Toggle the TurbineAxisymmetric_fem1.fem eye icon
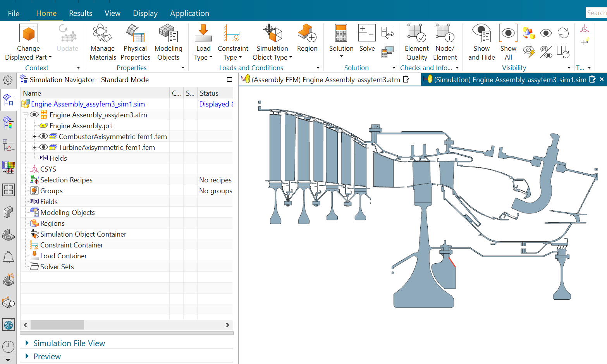Viewport: 607px width, 364px height. coord(44,148)
